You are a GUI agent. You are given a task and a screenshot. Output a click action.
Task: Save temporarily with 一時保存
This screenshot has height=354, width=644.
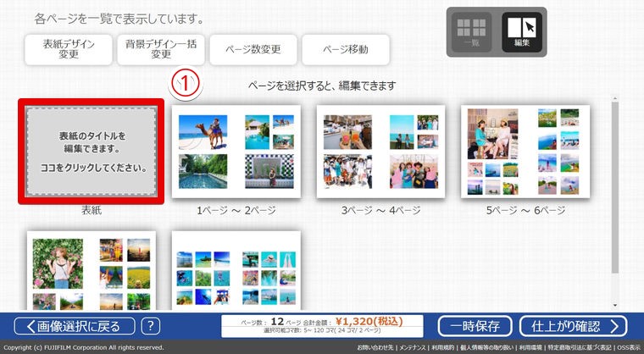point(474,326)
